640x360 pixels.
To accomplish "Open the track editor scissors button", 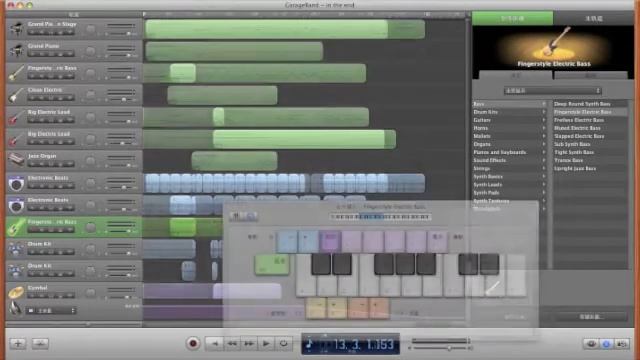I will tap(40, 344).
